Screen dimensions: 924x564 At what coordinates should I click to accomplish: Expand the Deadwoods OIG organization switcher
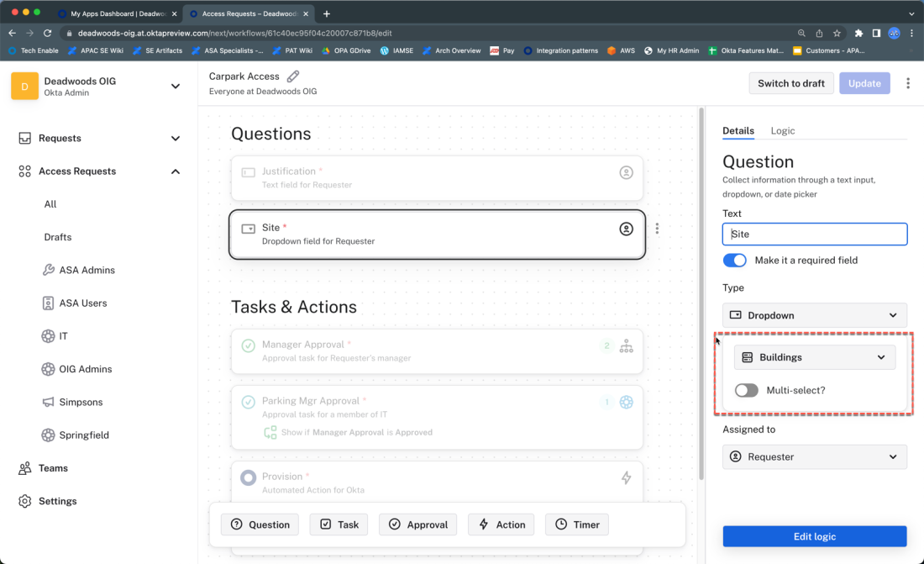pos(176,86)
